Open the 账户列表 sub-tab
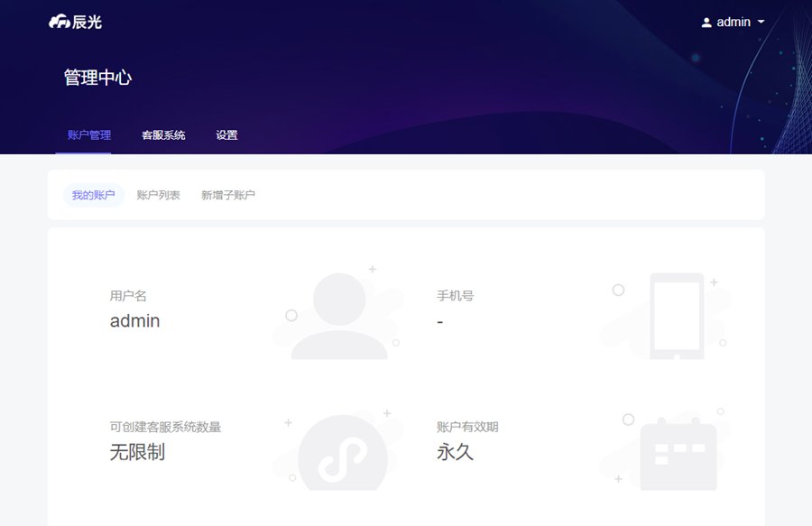The height and width of the screenshot is (526, 812). [x=159, y=195]
